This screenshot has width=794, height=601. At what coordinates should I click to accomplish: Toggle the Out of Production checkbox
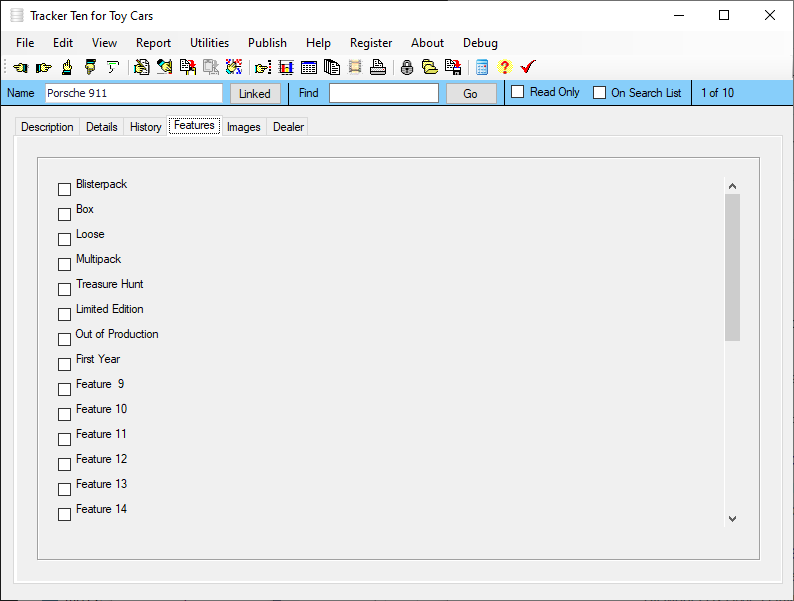(64, 339)
